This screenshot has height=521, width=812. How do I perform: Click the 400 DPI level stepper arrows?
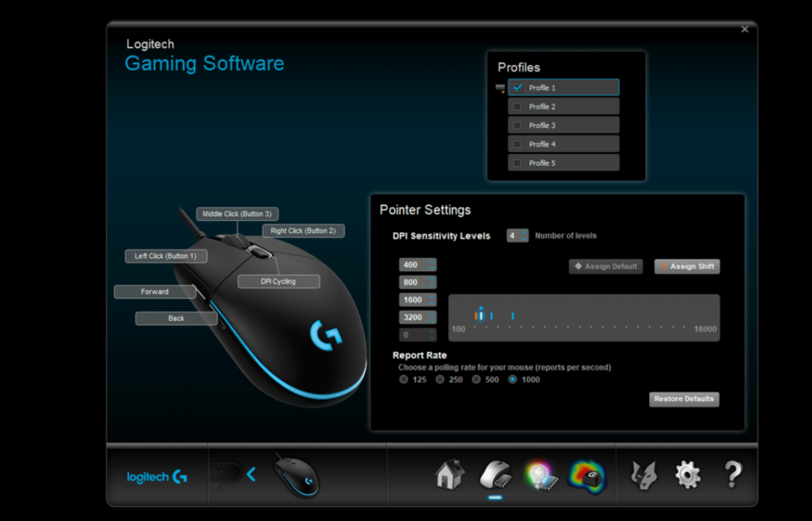pos(432,265)
